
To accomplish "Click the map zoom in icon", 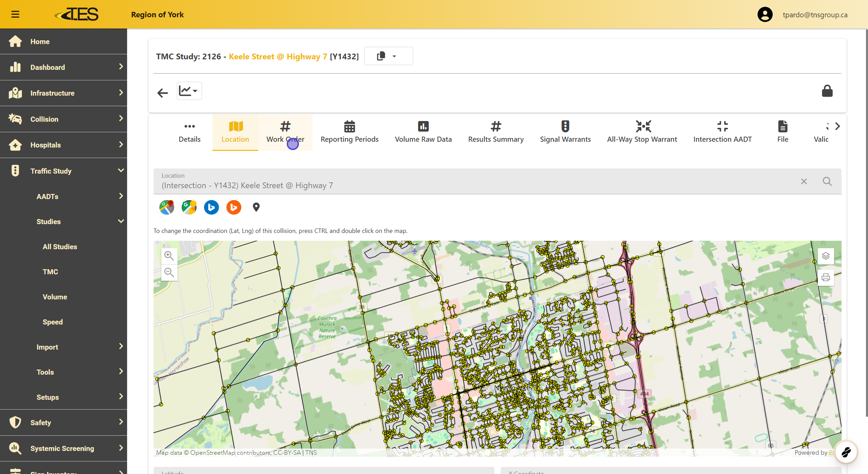I will pyautogui.click(x=169, y=255).
